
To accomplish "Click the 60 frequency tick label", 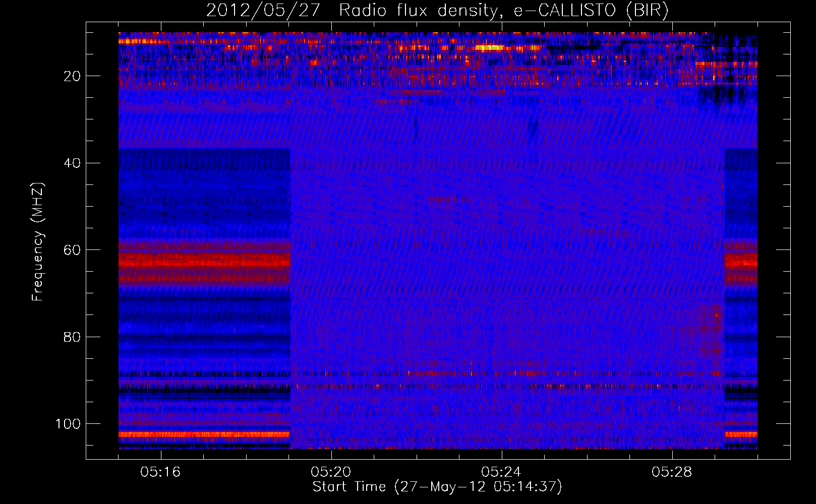I will click(73, 250).
